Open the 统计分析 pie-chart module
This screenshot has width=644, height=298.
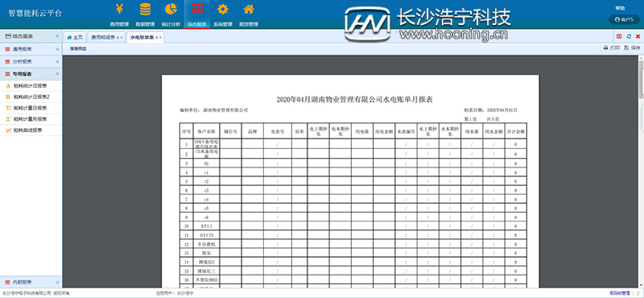coord(171,14)
